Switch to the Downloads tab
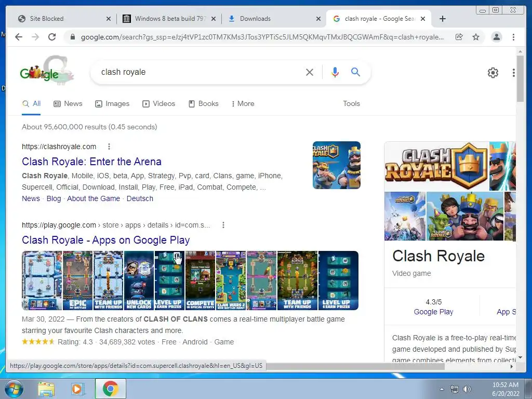Screen dimensions: 532x399 click(x=273, y=19)
